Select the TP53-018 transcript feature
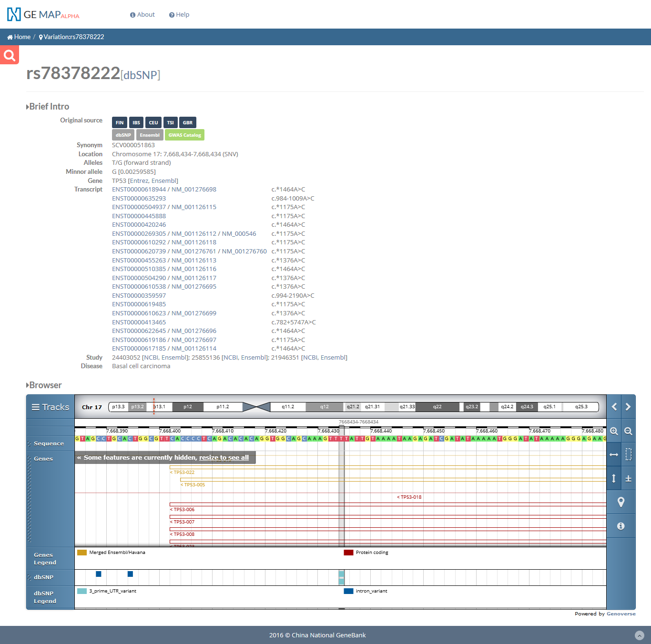This screenshot has width=651, height=644. pyautogui.click(x=409, y=497)
